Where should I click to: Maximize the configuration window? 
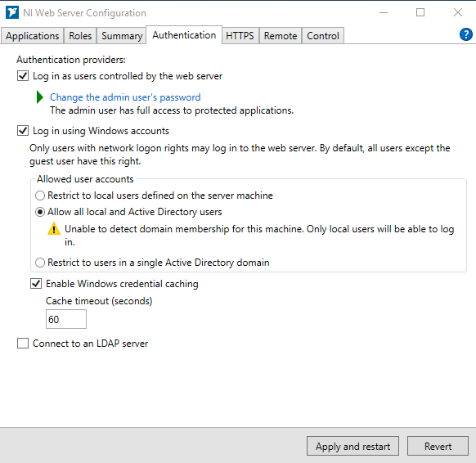click(420, 12)
